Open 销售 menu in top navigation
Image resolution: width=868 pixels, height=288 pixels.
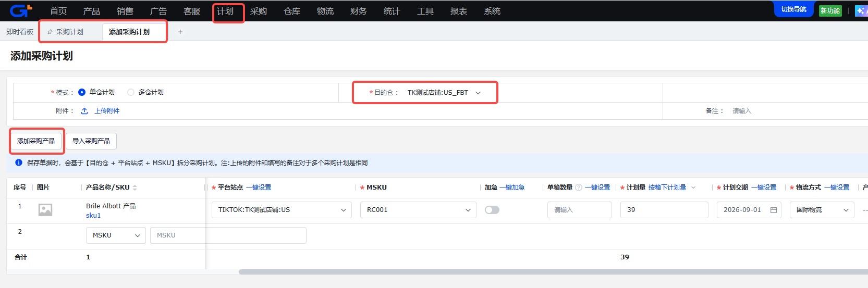tap(125, 11)
